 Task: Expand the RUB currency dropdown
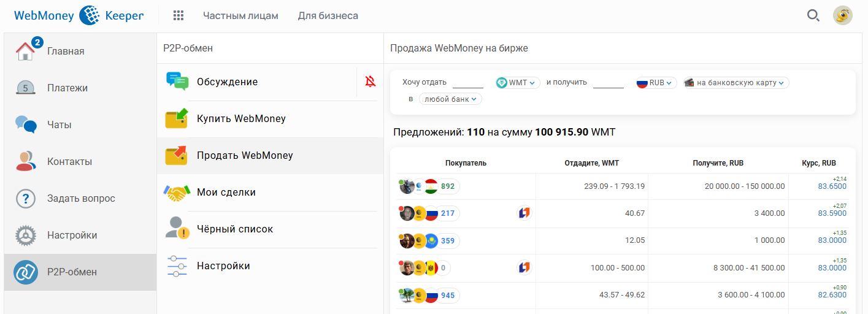click(x=657, y=83)
